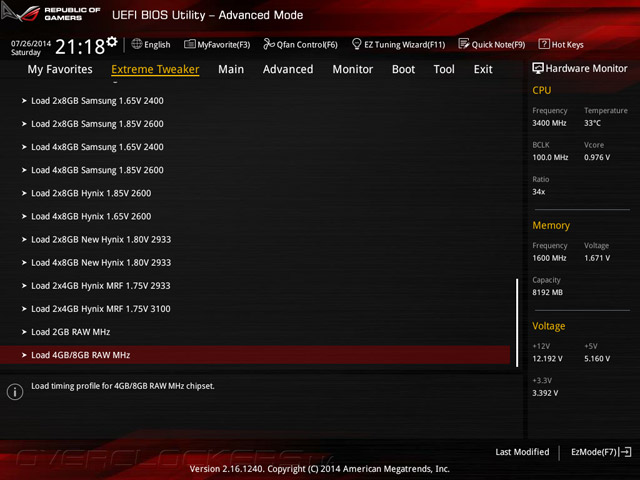Click the MyFavorite folder icon
Viewport: 640px width, 480px height.
(189, 44)
